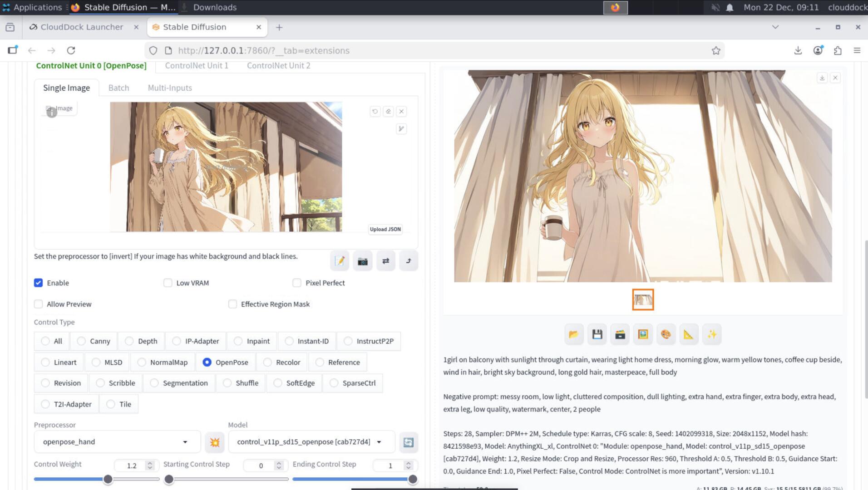Remove the ControlNet input image

pyautogui.click(x=401, y=111)
